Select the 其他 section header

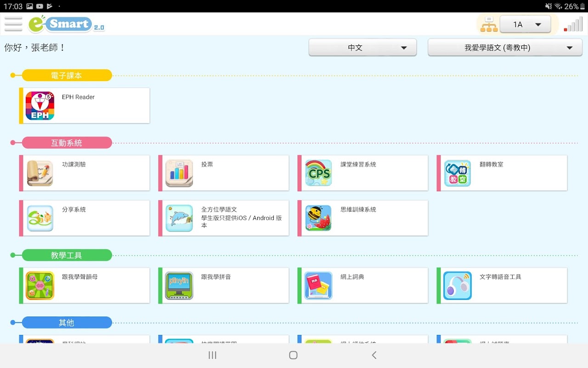click(x=67, y=323)
